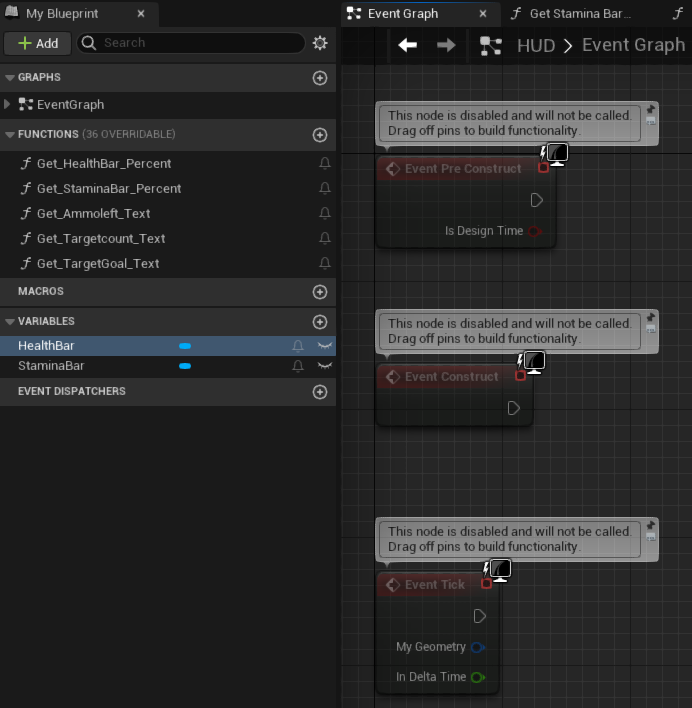The height and width of the screenshot is (708, 692).
Task: Pin the Event Pre Construct comment bubble
Action: point(650,109)
